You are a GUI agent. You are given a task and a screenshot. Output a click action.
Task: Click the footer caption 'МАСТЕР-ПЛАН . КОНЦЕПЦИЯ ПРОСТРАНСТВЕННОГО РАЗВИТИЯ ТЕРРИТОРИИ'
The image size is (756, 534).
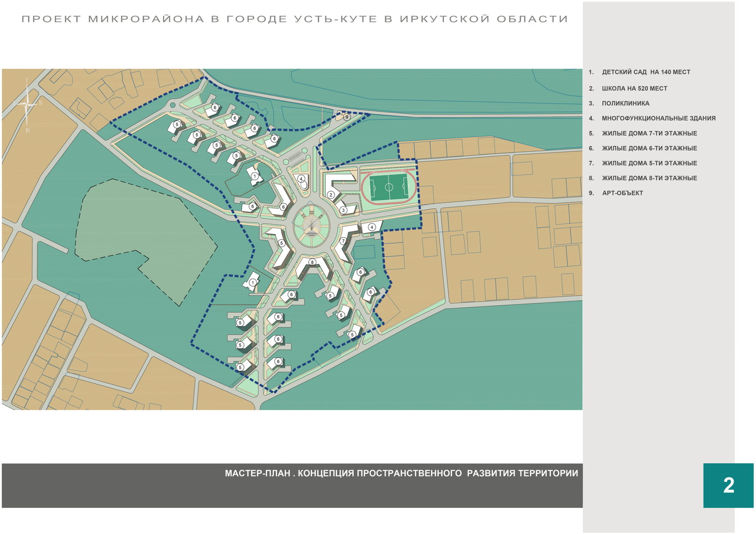point(401,473)
